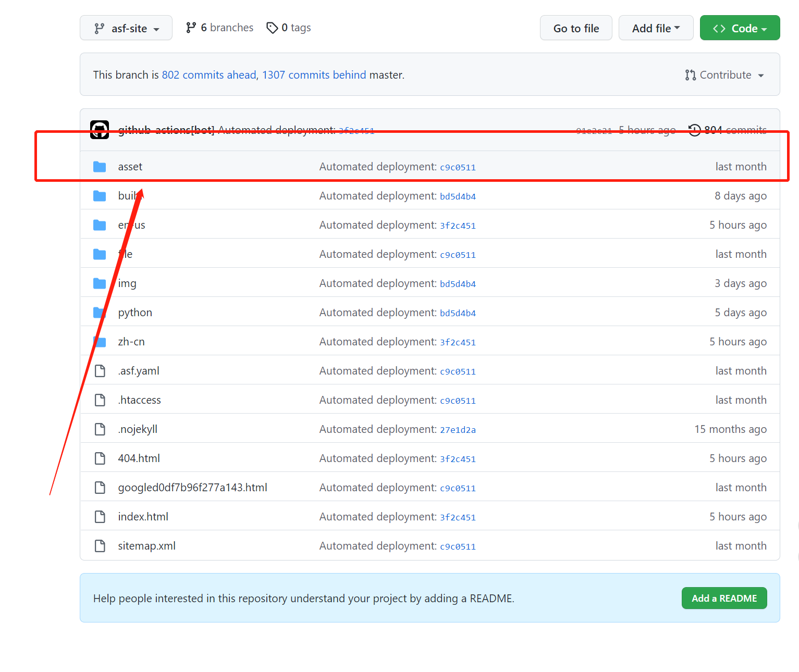The image size is (799, 672).
Task: Click the index.html file icon
Action: point(100,517)
